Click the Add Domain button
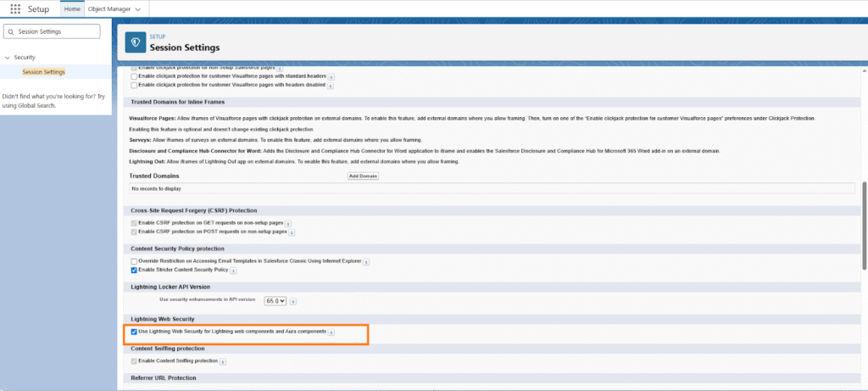 click(x=363, y=176)
